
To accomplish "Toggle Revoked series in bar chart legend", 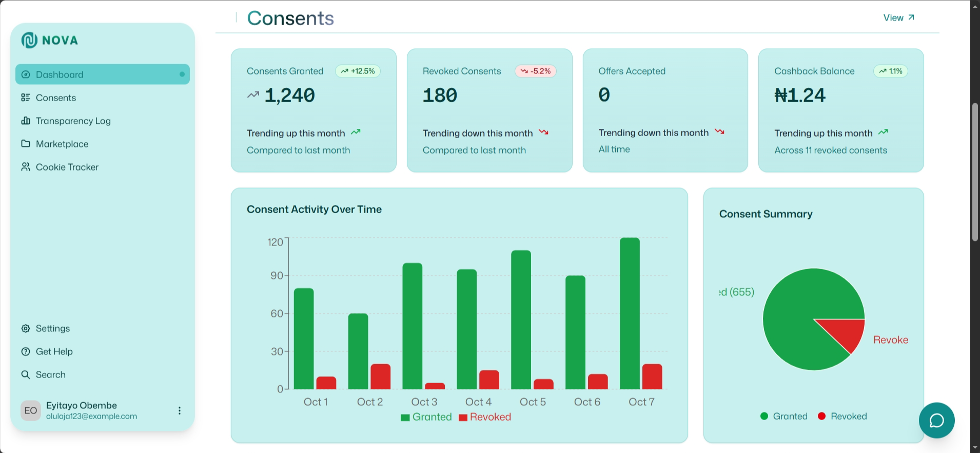I will [485, 417].
